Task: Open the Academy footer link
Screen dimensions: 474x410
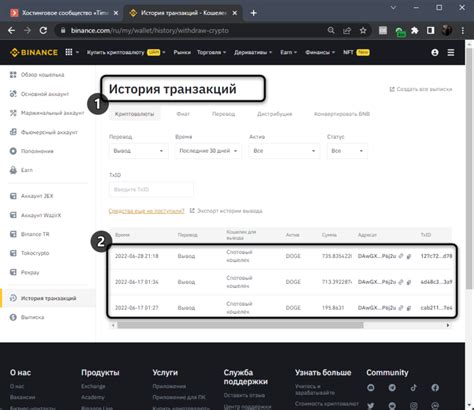Action: (x=93, y=397)
